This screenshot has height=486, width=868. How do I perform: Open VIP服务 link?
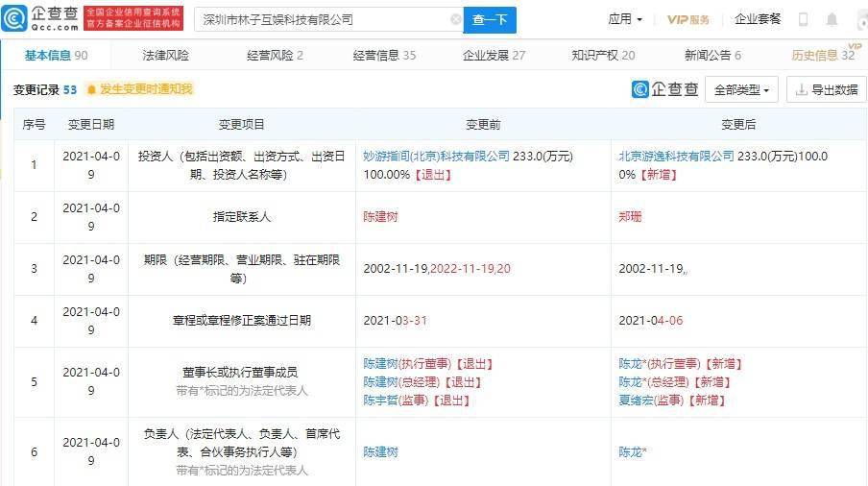click(x=688, y=19)
